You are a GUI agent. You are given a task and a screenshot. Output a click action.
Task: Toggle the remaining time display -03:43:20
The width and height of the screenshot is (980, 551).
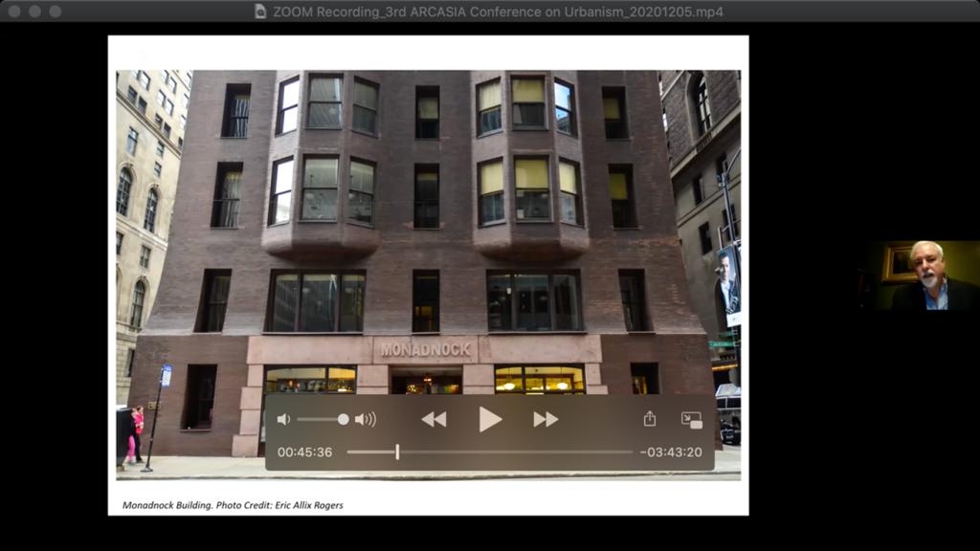[671, 452]
